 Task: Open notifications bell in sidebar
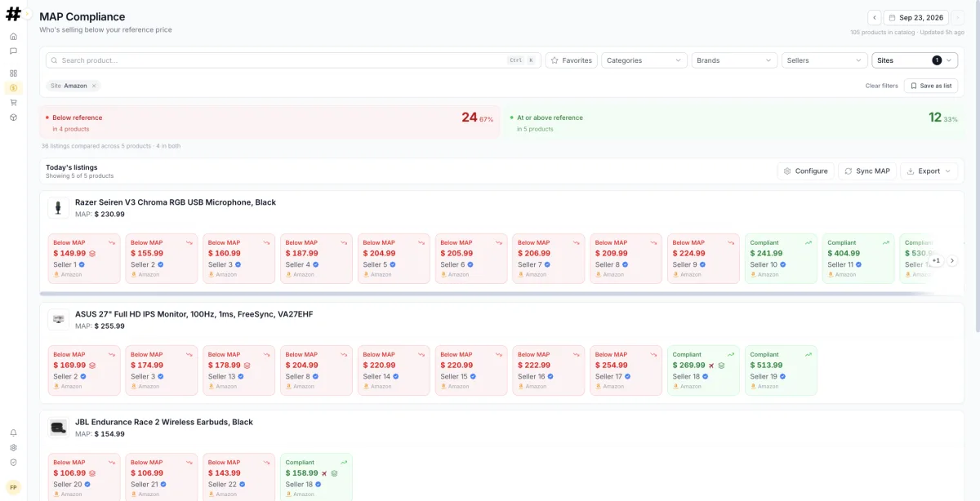pos(13,432)
